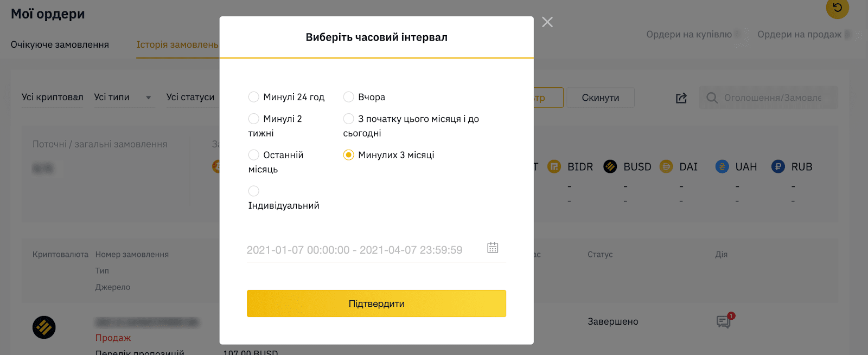Screen dimensions: 868x355
Task: Choose the Індивідуальний radio option
Action: 253,191
